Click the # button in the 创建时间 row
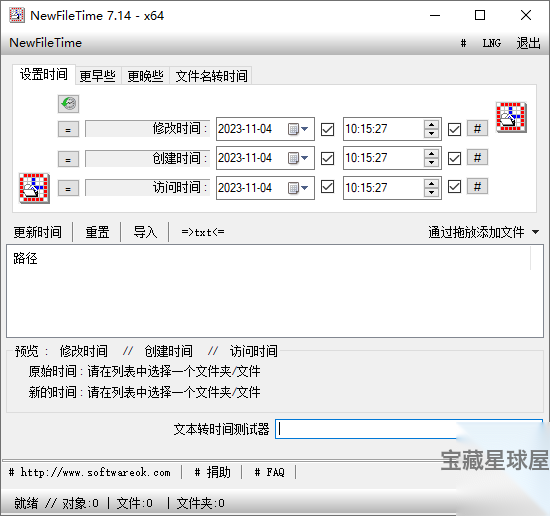Viewport: 550px width, 516px height. 477,158
